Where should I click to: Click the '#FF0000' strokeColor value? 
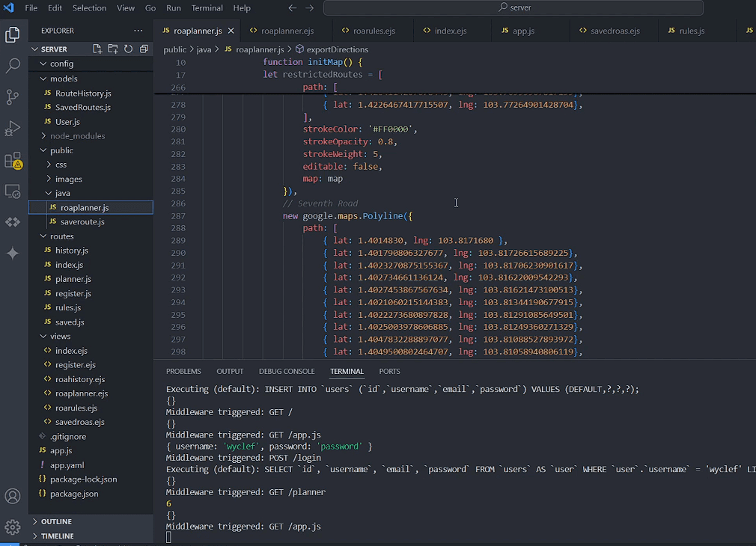tap(392, 129)
